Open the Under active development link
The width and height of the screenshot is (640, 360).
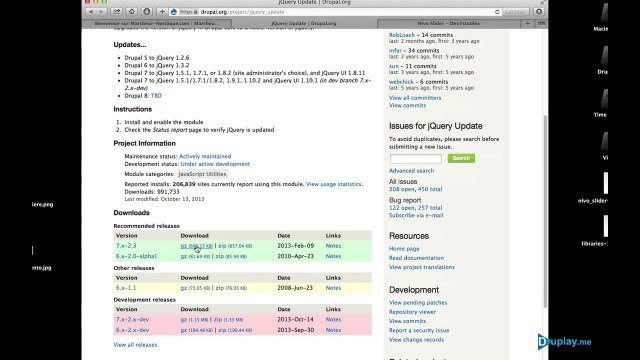(215, 164)
